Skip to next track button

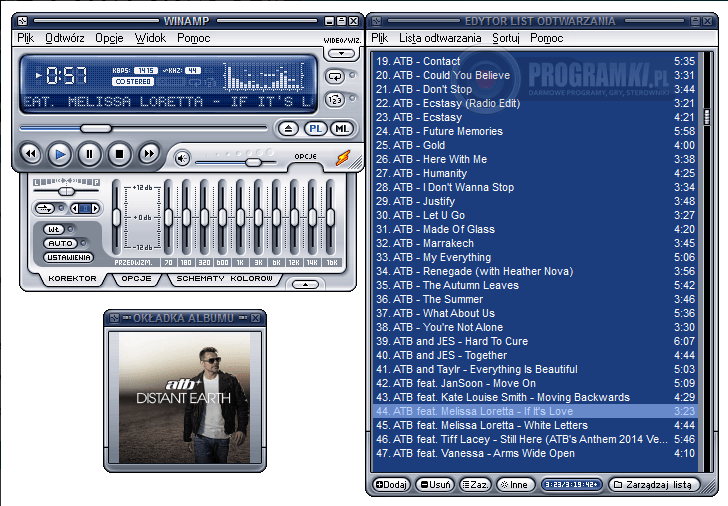[149, 154]
